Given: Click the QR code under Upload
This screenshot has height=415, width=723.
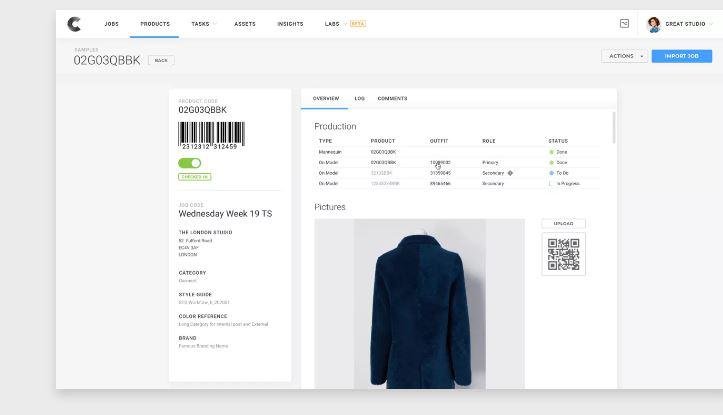Looking at the screenshot, I should (x=564, y=254).
